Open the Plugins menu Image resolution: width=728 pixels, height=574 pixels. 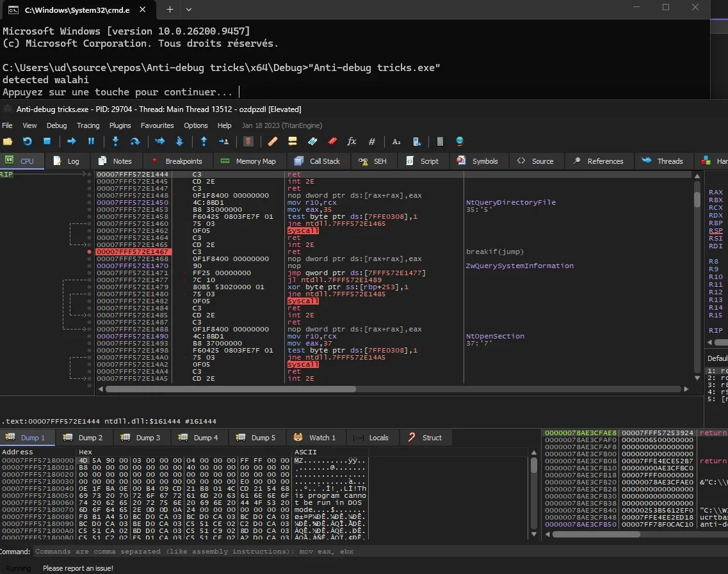(120, 125)
